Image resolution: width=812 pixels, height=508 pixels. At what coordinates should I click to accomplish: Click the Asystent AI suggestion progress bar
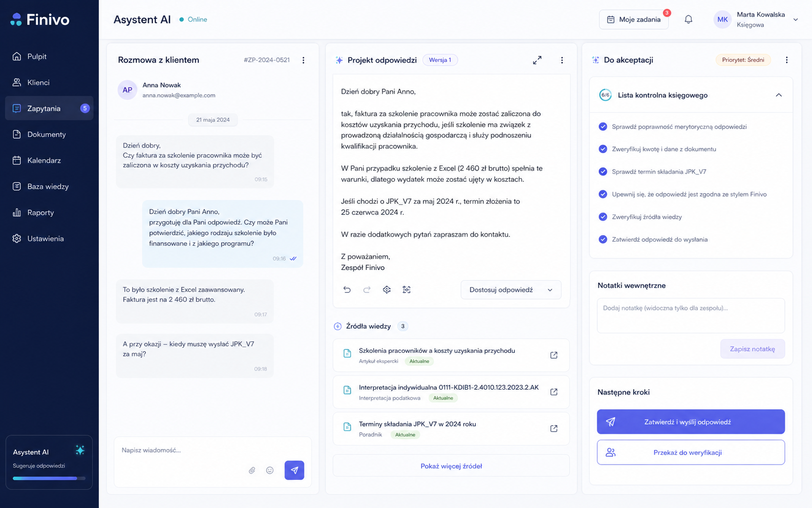(49, 478)
